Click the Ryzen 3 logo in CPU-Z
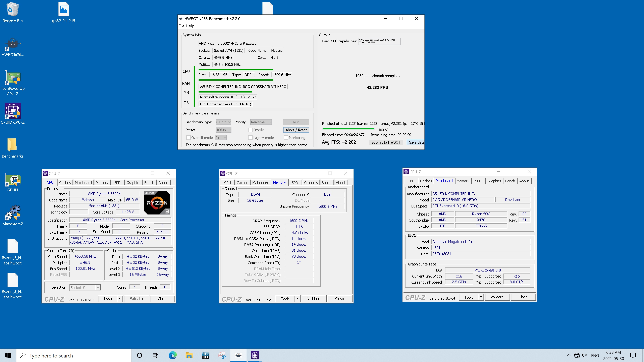644x362 pixels. pos(157,203)
